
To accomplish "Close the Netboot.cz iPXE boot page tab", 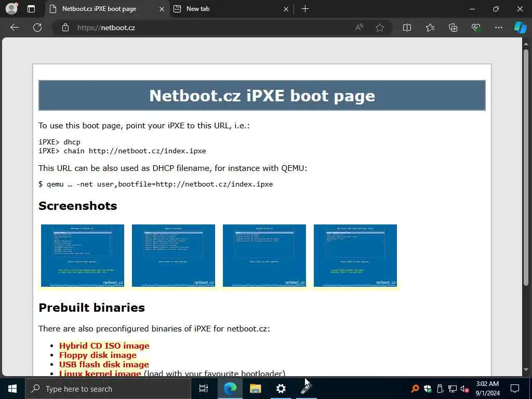I will pyautogui.click(x=162, y=9).
